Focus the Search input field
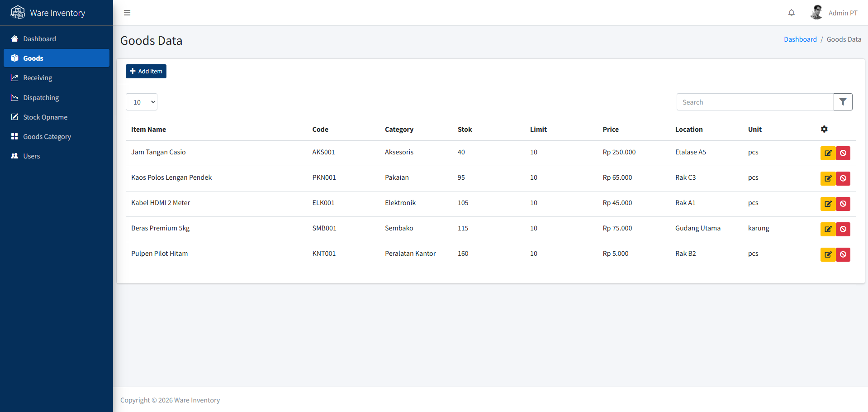This screenshot has height=412, width=868. [x=754, y=102]
